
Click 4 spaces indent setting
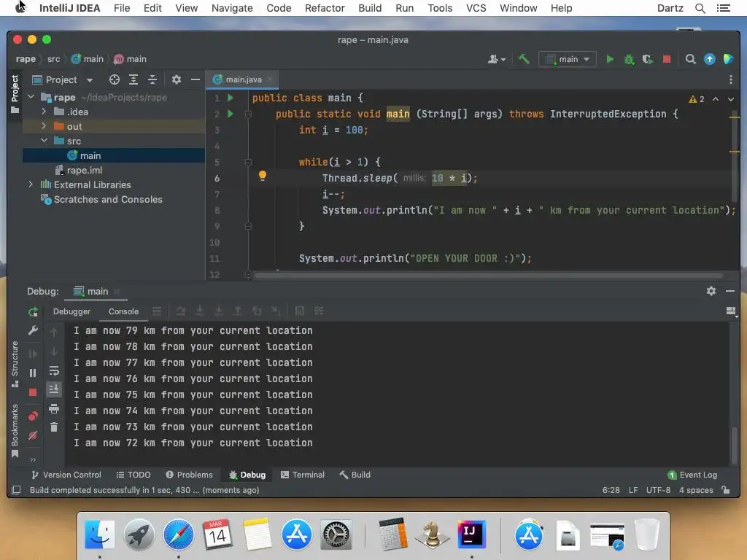pyautogui.click(x=696, y=490)
